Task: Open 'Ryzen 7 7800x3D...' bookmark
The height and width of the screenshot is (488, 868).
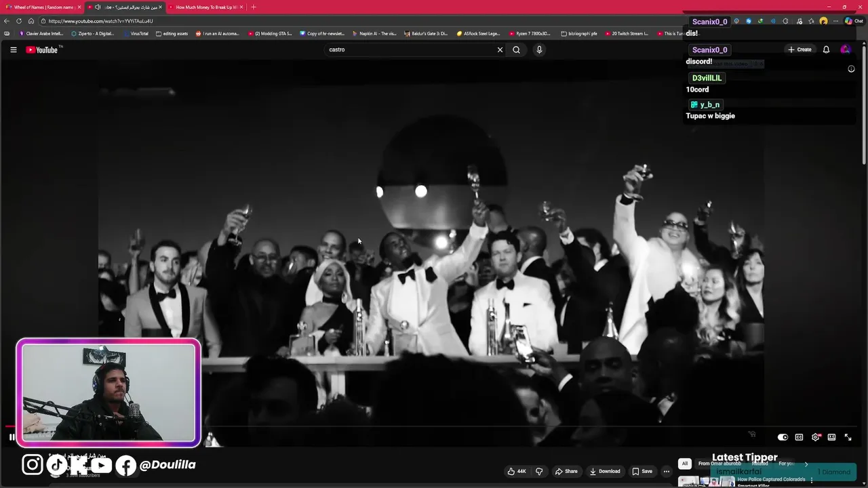Action: (x=530, y=33)
